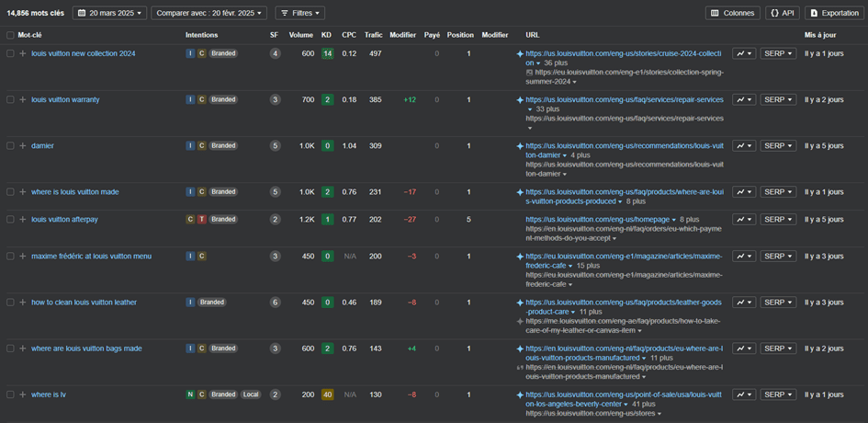Open keyword link louis vuitton warranty
Image resolution: width=868 pixels, height=423 pixels.
coord(65,99)
